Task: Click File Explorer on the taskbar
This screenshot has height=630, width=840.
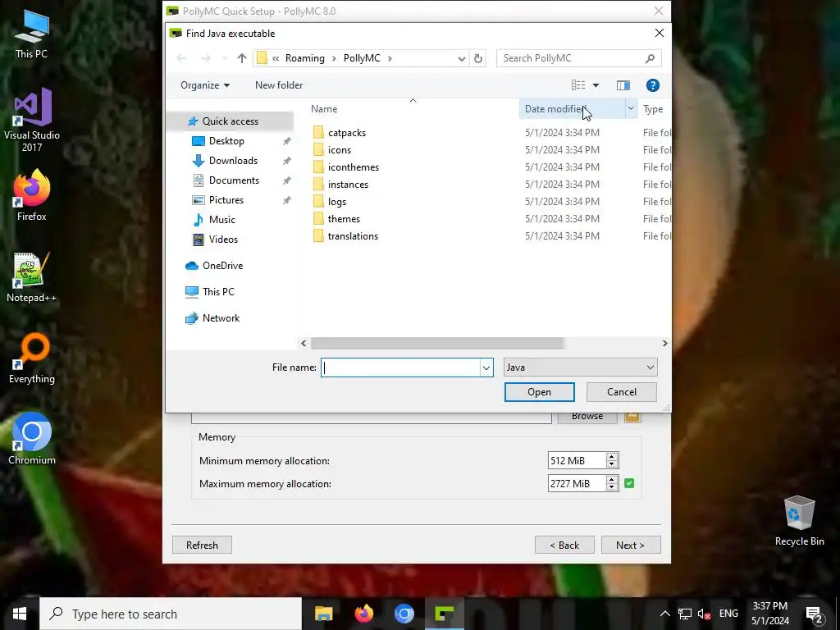Action: coord(323,614)
